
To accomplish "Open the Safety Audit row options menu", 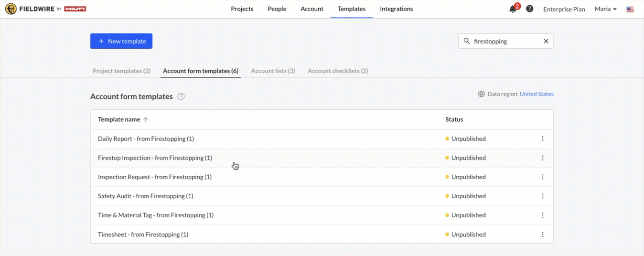I will point(542,196).
